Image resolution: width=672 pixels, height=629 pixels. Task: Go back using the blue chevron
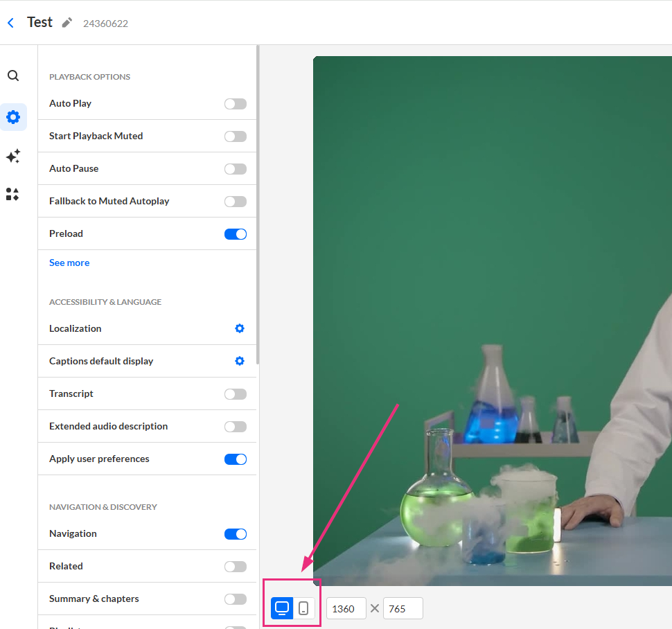pos(10,23)
